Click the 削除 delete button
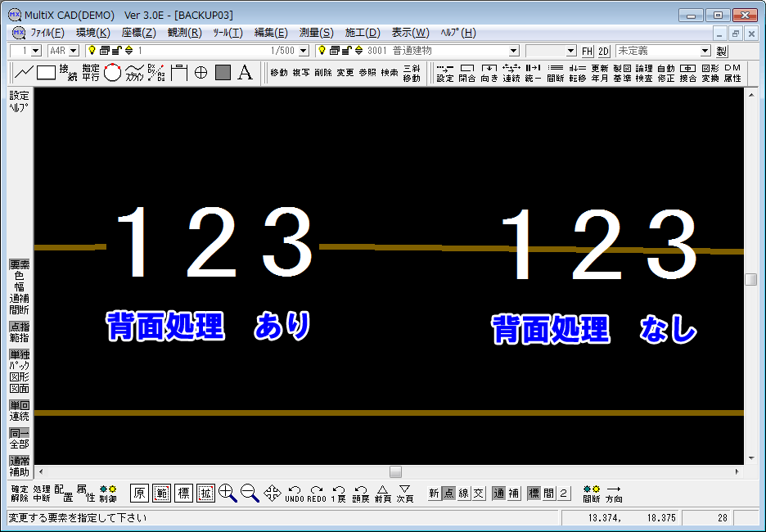This screenshot has height=532, width=766. coord(323,73)
